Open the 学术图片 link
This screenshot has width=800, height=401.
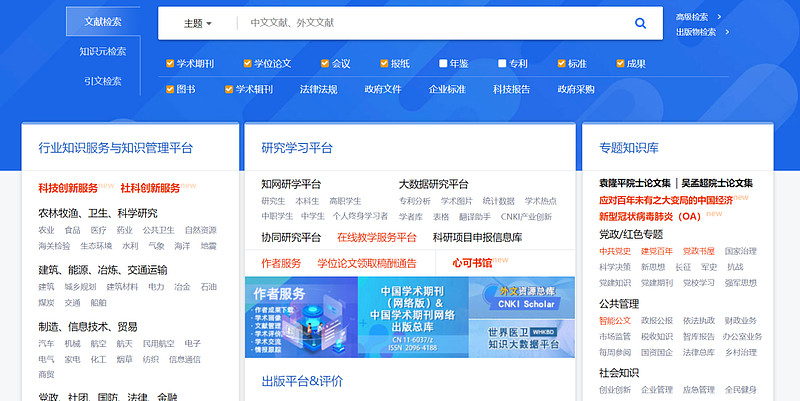[457, 201]
